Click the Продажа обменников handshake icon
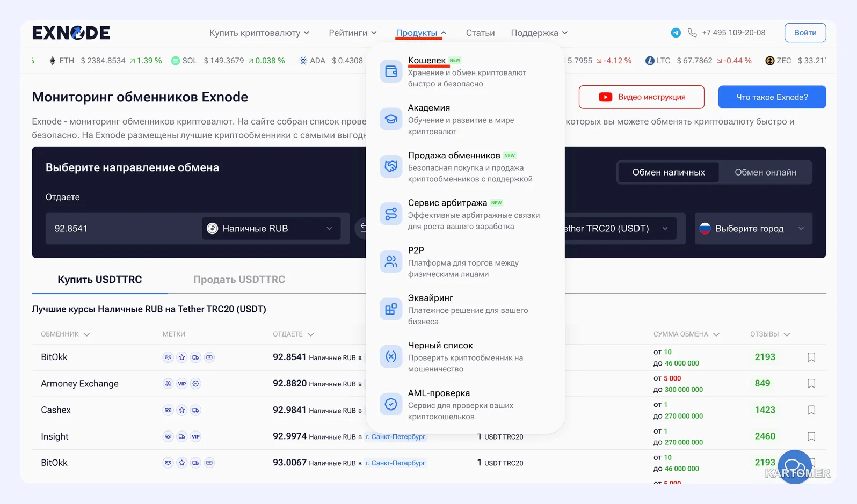This screenshot has height=504, width=857. tap(391, 166)
